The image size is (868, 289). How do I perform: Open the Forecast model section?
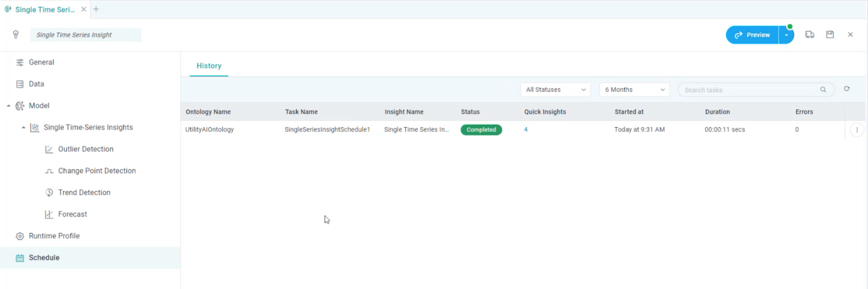coord(72,214)
